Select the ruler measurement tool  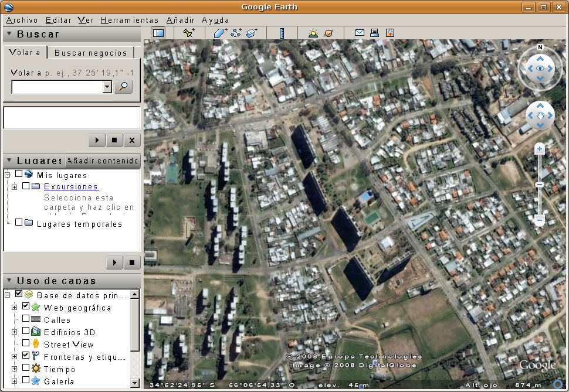coord(282,33)
